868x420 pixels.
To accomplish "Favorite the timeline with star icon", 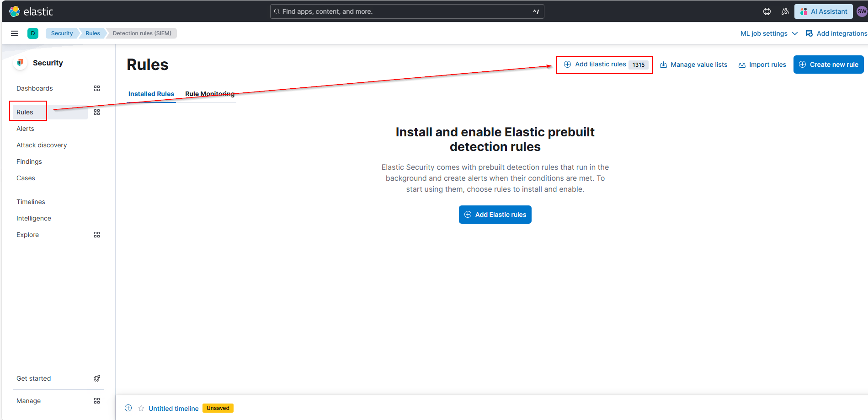I will tap(141, 408).
